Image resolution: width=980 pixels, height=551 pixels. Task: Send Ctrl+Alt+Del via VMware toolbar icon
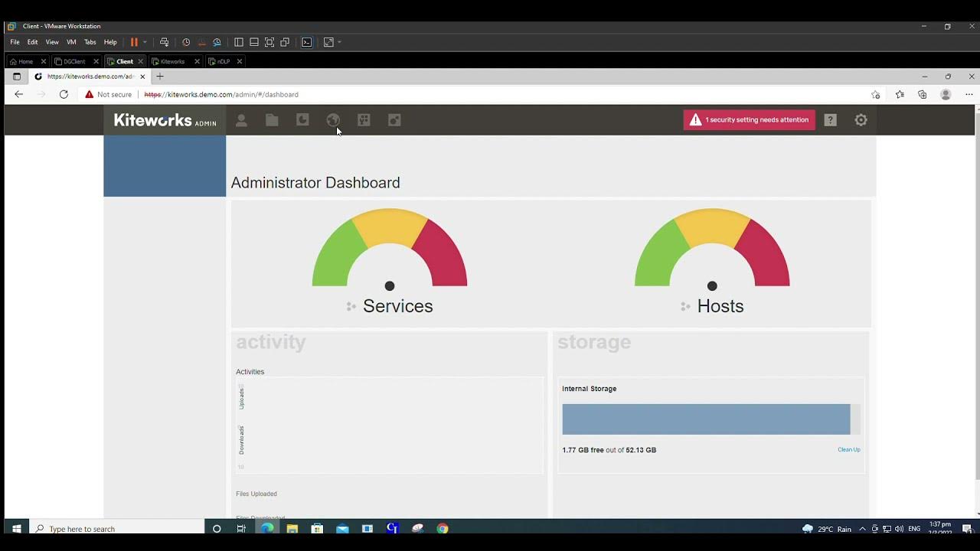point(164,42)
